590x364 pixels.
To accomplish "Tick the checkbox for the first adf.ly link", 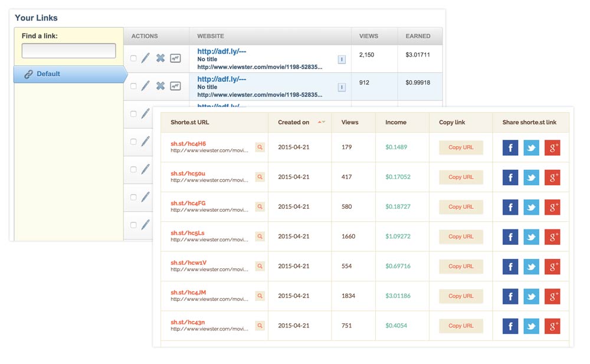I will (133, 58).
